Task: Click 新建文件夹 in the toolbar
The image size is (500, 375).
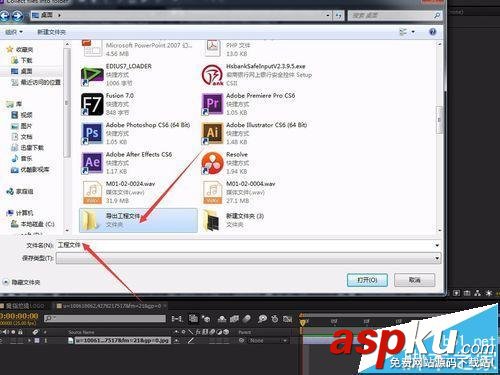Action: [51, 32]
